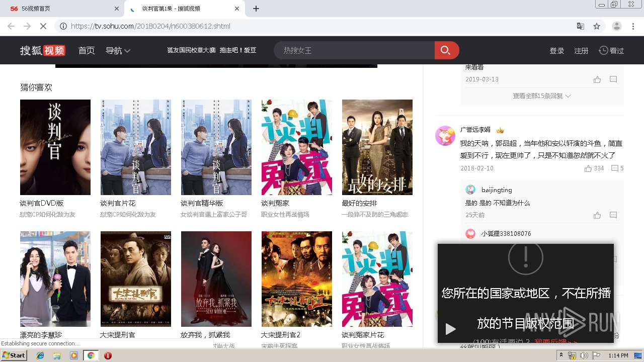This screenshot has width=644, height=362.
Task: Like baijingting's reply
Action: [597, 215]
